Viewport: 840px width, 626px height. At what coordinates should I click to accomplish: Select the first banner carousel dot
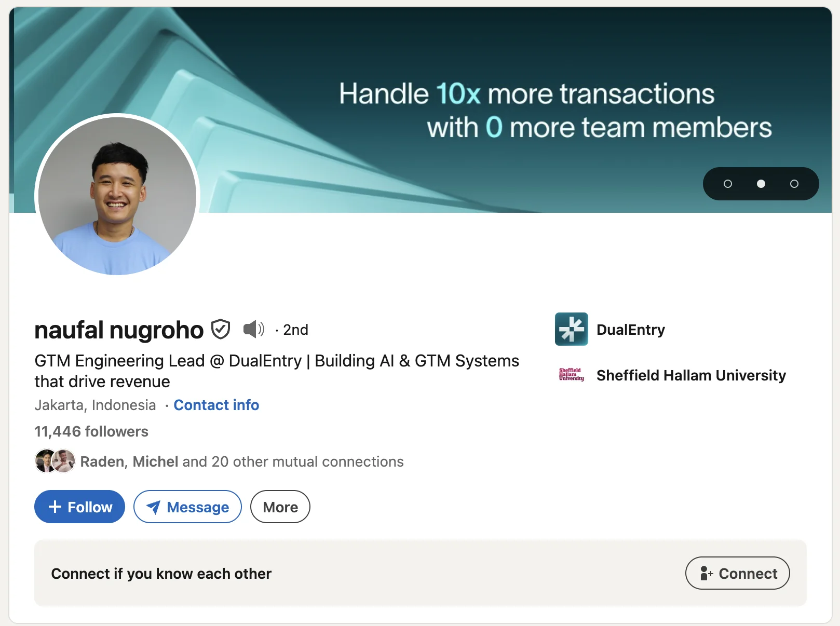tap(728, 184)
